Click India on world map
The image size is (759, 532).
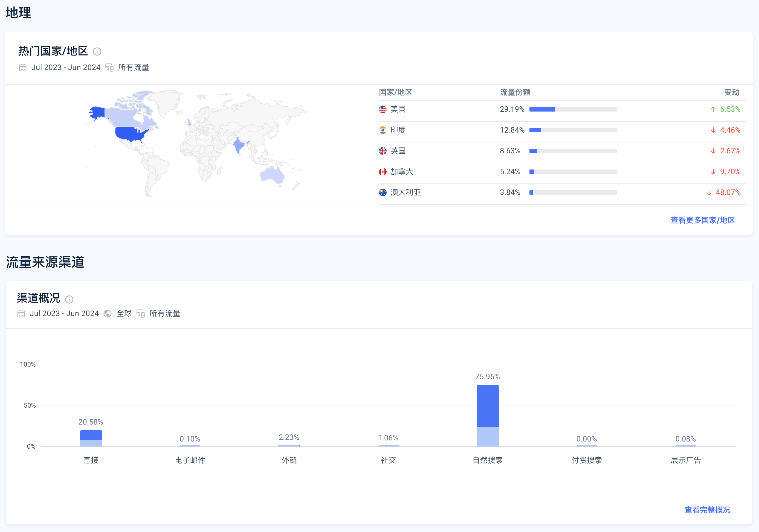238,145
